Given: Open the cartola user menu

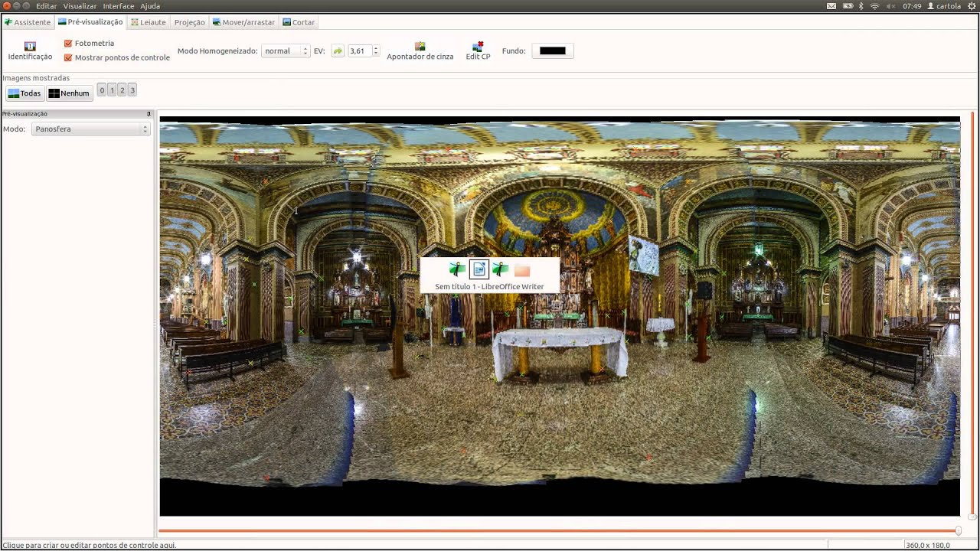Looking at the screenshot, I should click(944, 6).
